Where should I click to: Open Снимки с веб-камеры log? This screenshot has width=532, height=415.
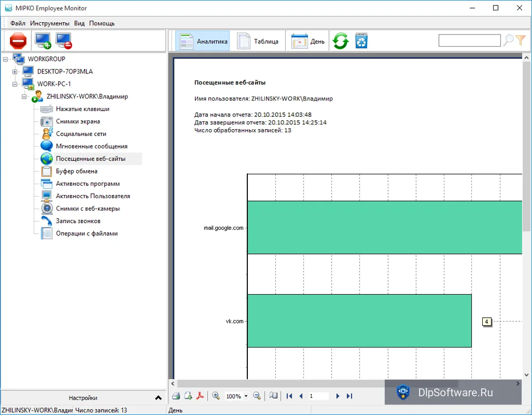(x=88, y=208)
